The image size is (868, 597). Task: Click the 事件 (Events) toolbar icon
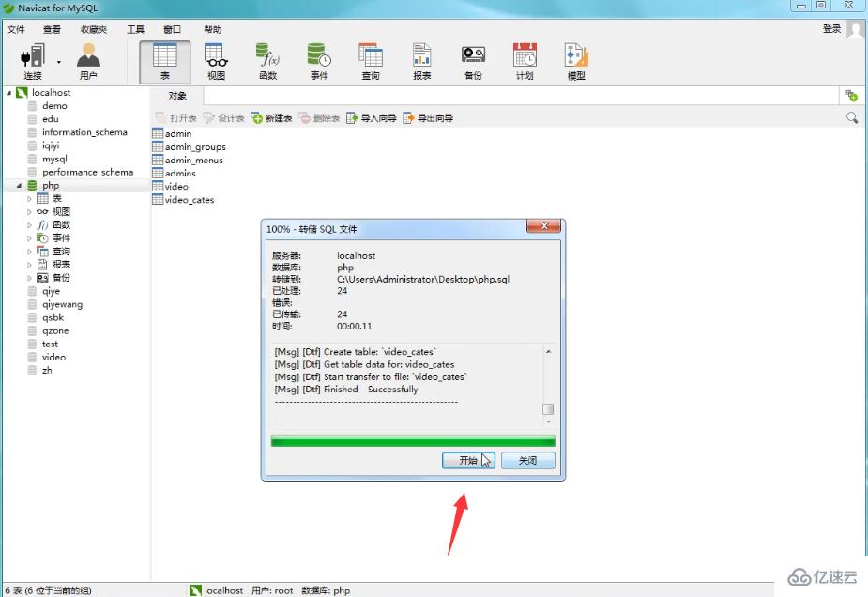(x=319, y=58)
